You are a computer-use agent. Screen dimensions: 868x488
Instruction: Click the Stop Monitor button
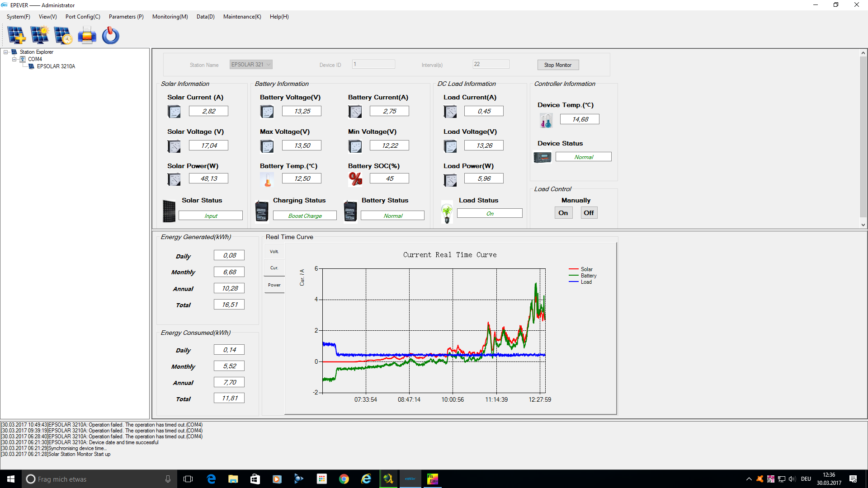click(x=558, y=65)
